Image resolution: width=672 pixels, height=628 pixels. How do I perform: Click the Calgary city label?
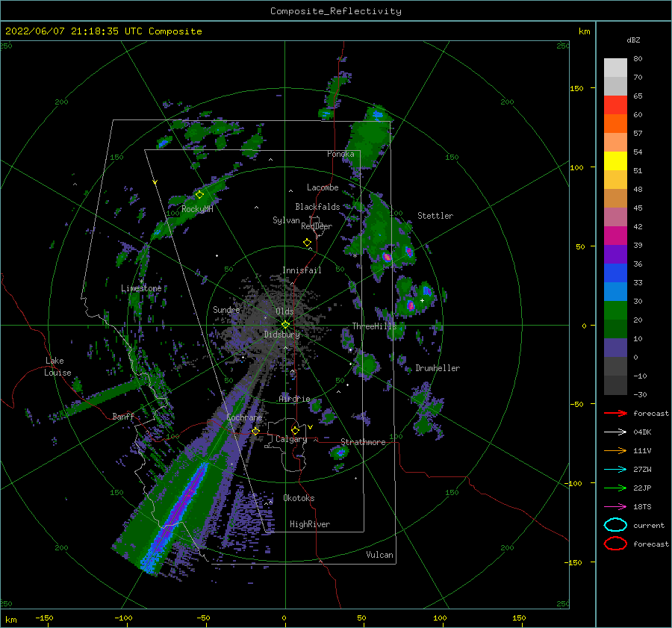coord(291,439)
